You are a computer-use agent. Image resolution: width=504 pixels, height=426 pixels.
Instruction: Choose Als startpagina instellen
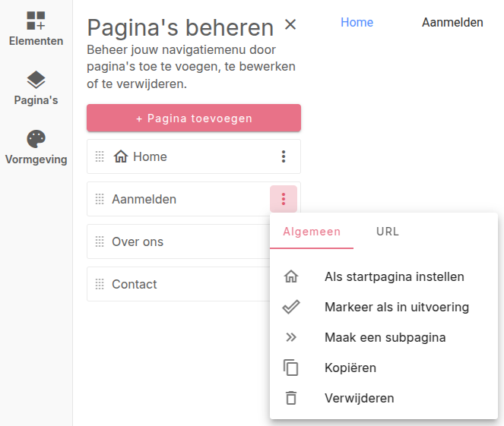pos(394,276)
